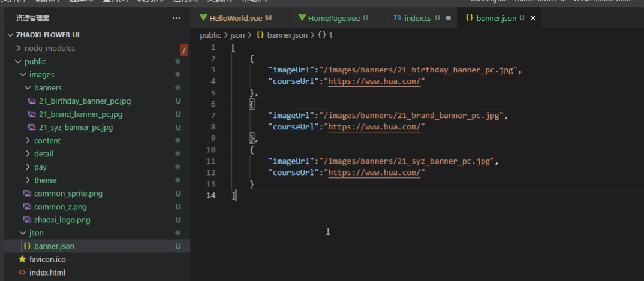Open the explorer more actions ellipsis

[177, 18]
